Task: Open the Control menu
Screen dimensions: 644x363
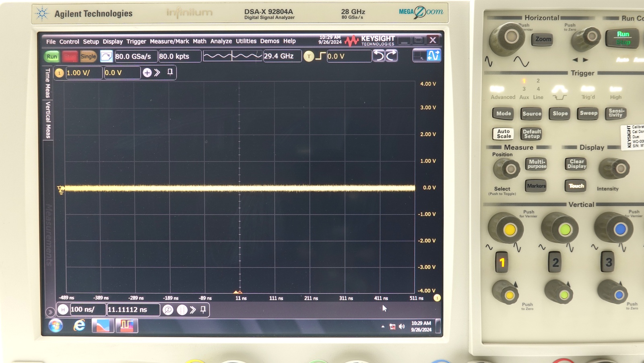Action: pos(69,41)
